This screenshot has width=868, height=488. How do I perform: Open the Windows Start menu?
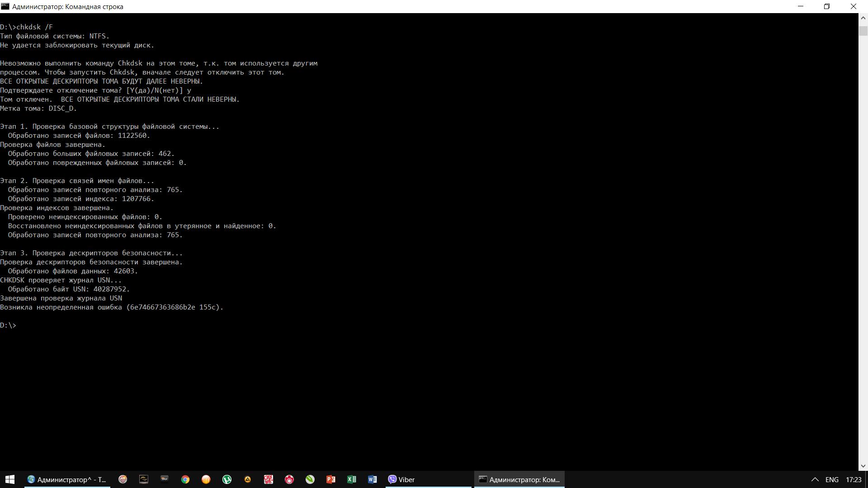click(10, 479)
